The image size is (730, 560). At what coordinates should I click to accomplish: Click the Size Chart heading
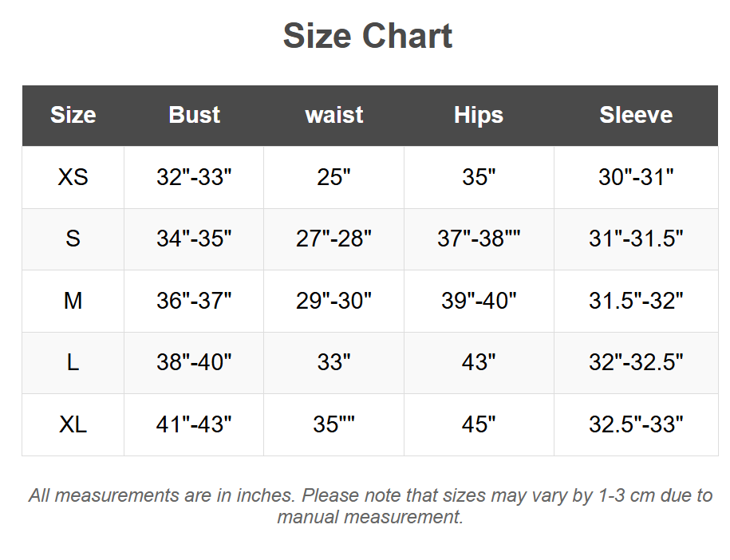point(368,37)
